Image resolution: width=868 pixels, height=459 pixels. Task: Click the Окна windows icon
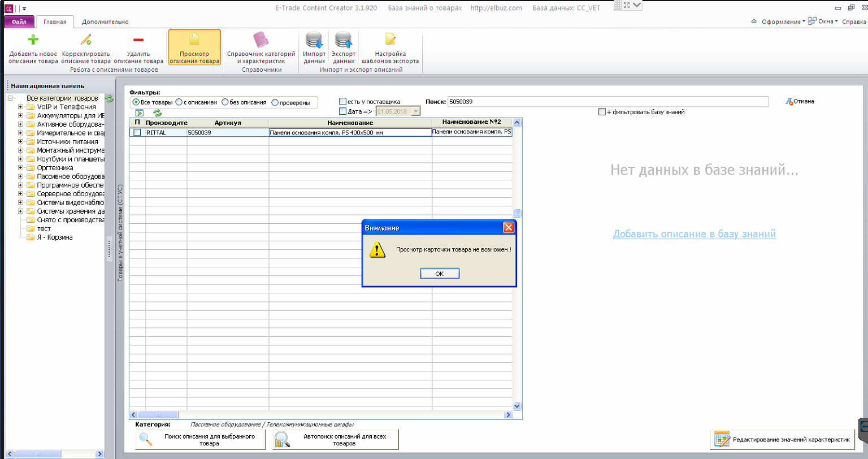[812, 21]
